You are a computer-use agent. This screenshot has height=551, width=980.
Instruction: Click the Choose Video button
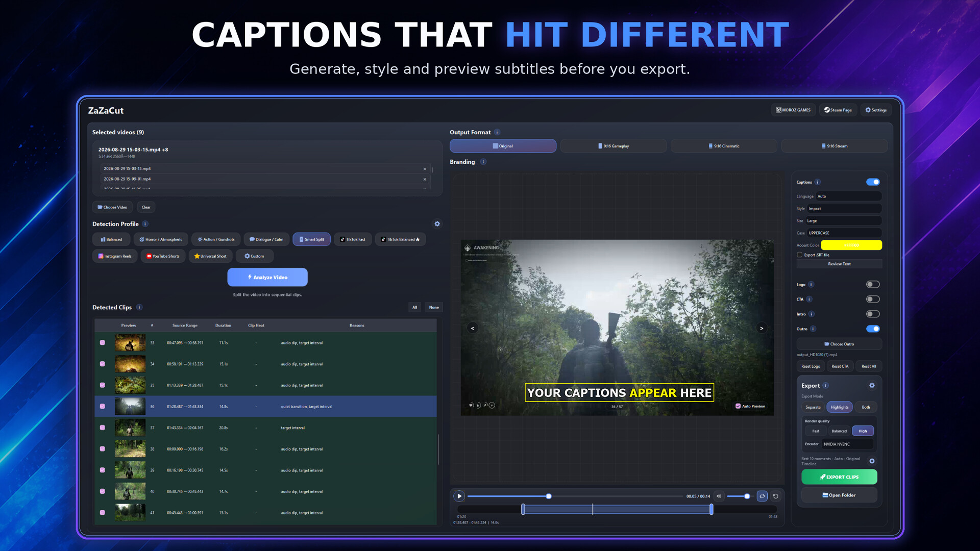pos(112,207)
